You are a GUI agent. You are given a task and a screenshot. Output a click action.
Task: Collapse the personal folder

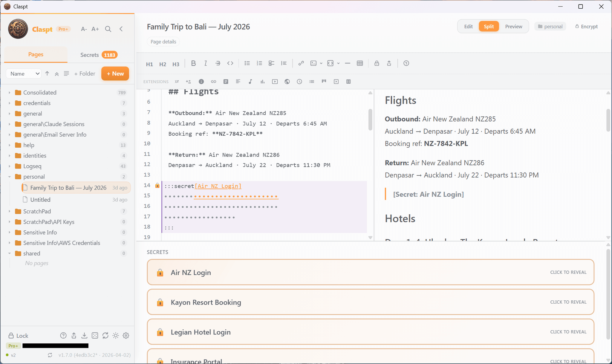click(10, 177)
